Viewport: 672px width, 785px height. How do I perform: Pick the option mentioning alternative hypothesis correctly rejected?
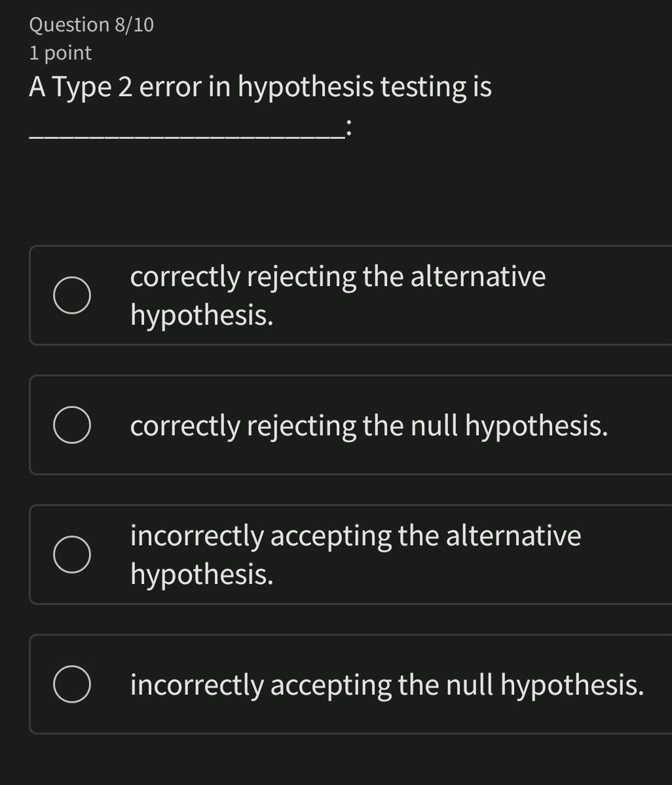point(338,295)
